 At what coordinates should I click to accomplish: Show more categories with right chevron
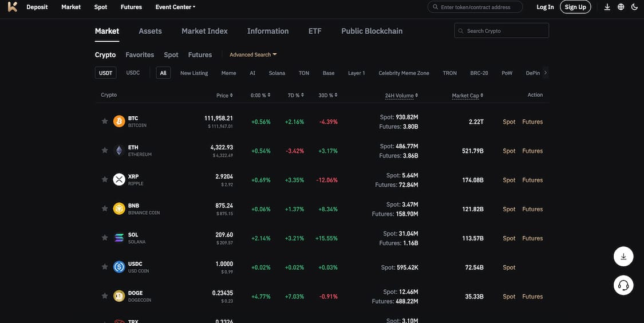546,73
